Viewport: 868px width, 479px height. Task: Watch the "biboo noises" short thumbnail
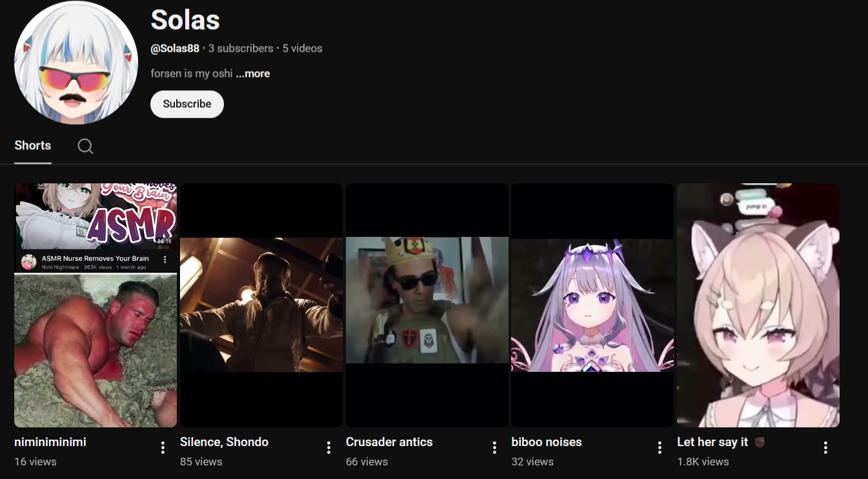592,305
